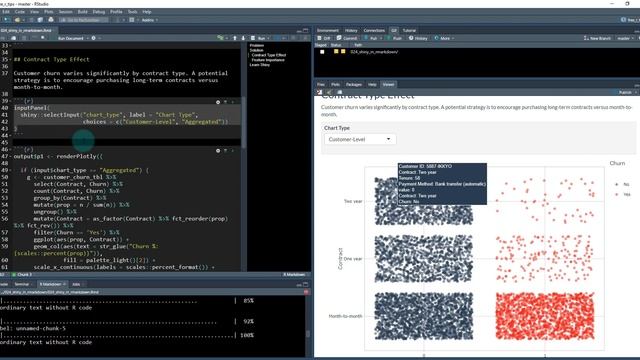Jump to Feature Importance in outline
640x360 pixels.
(268, 60)
